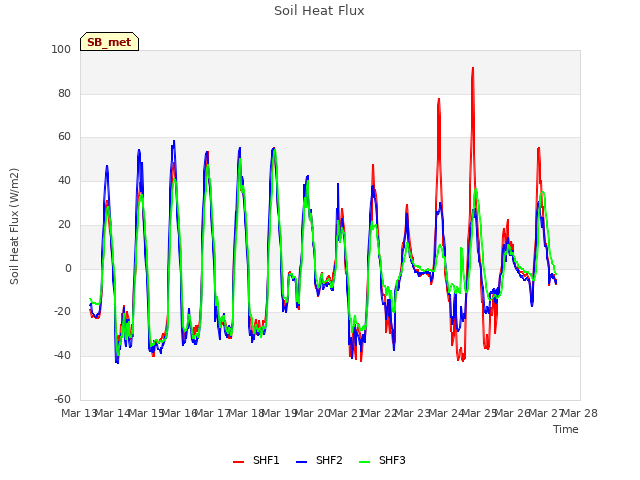Click the red SHF1 legend color marker
The width and height of the screenshot is (640, 480).
[x=238, y=462]
